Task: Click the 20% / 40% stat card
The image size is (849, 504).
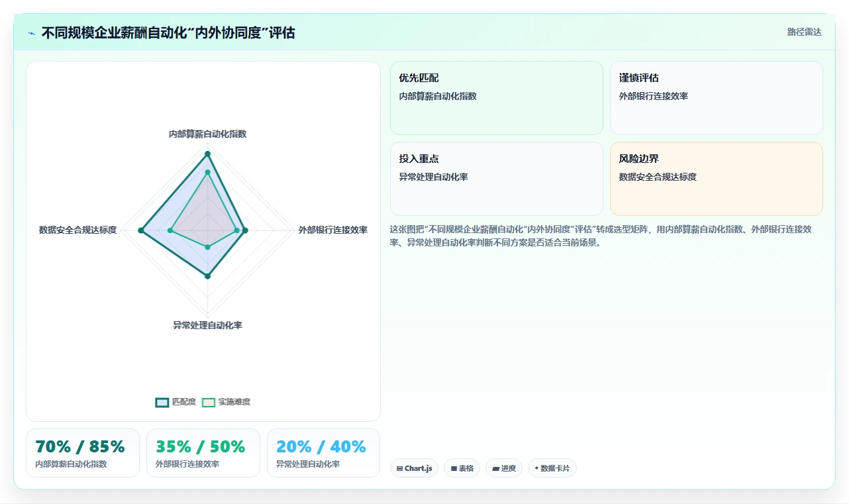Action: [324, 453]
